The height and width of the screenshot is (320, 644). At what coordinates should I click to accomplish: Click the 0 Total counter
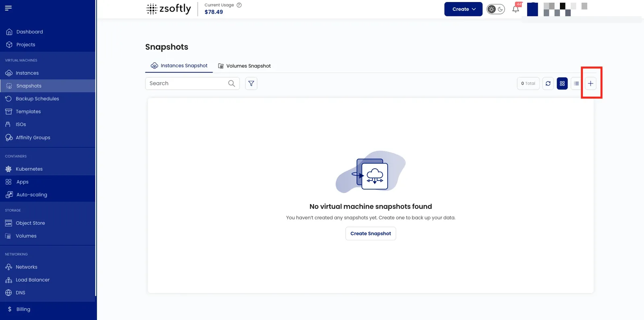click(528, 83)
